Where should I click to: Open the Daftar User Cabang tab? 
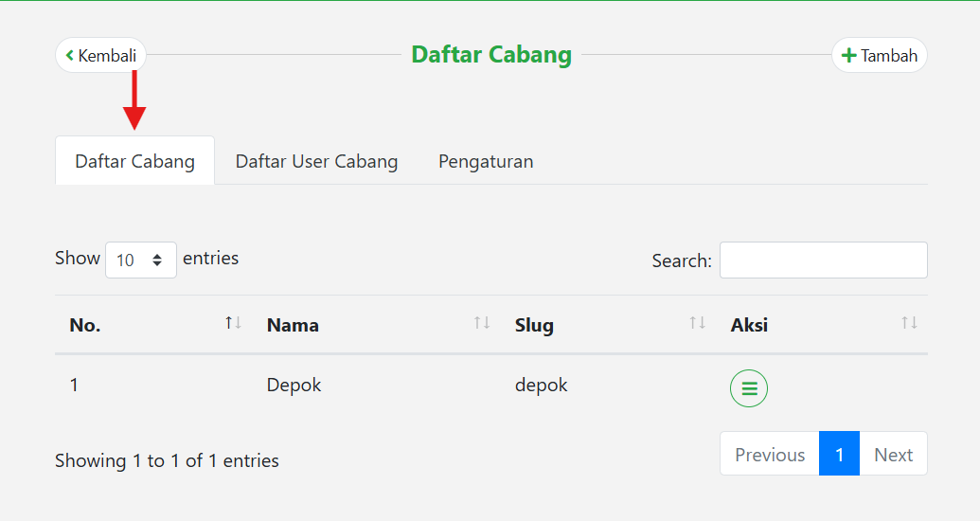pos(316,161)
